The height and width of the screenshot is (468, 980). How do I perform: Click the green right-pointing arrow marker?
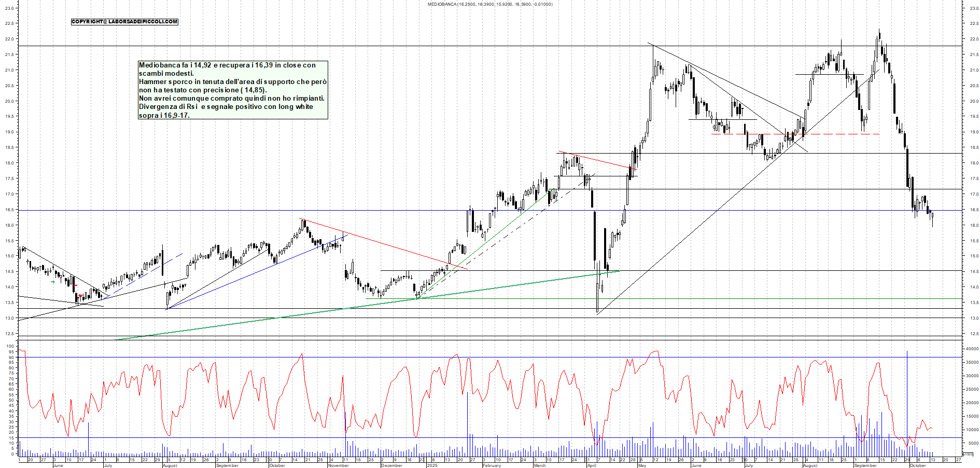click(53, 282)
